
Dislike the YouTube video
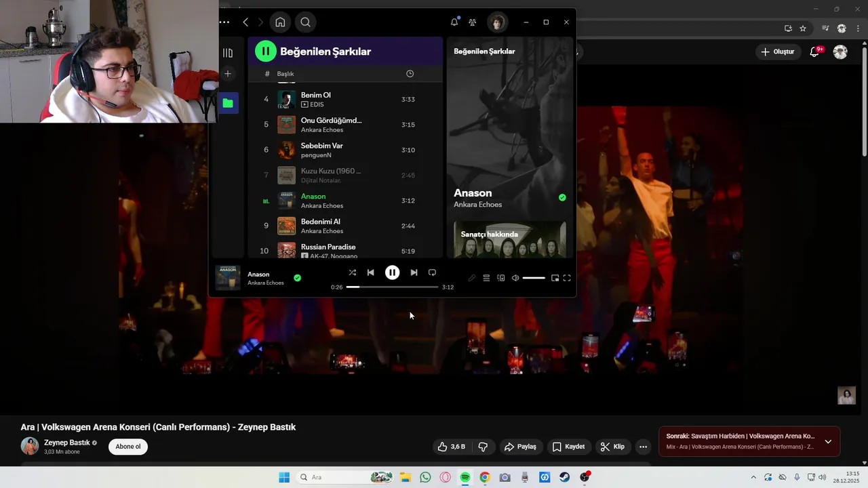[x=484, y=447]
